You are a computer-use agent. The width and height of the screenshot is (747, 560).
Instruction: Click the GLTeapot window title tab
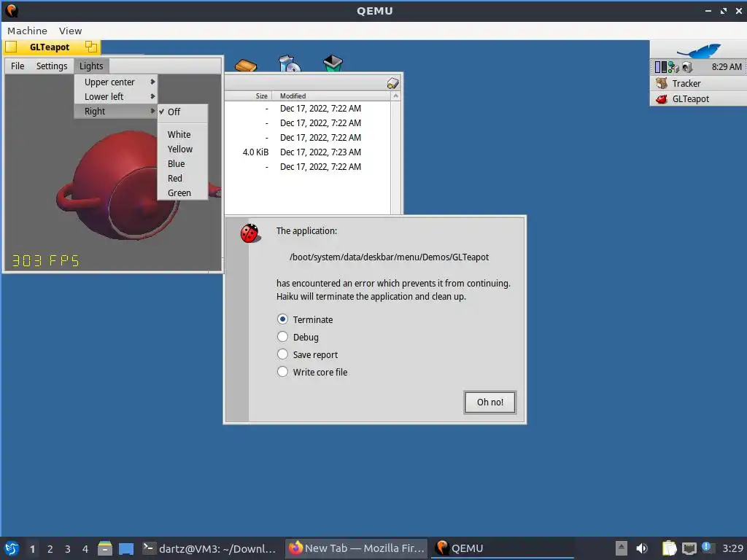pyautogui.click(x=52, y=47)
